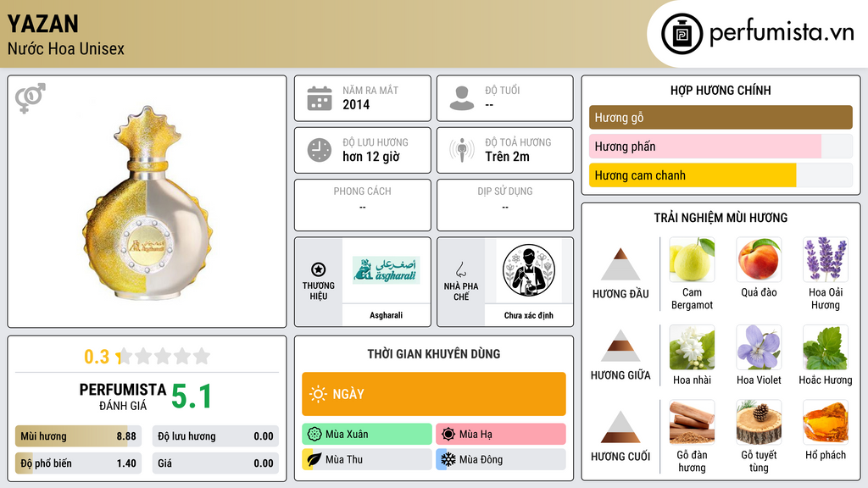Select the Gỗ tuyết tùng cedar image
The image size is (868, 488).
point(759,422)
